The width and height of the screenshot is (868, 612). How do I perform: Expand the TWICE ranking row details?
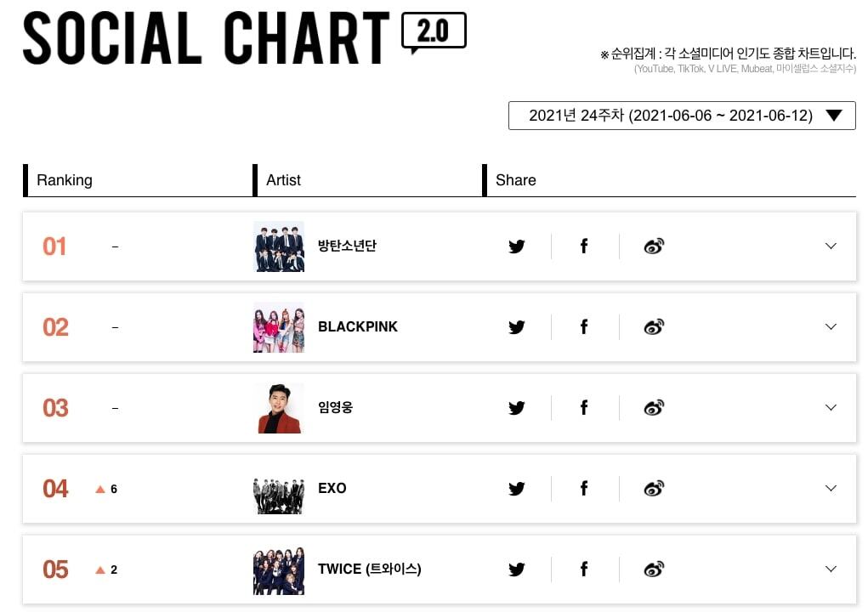tap(831, 569)
